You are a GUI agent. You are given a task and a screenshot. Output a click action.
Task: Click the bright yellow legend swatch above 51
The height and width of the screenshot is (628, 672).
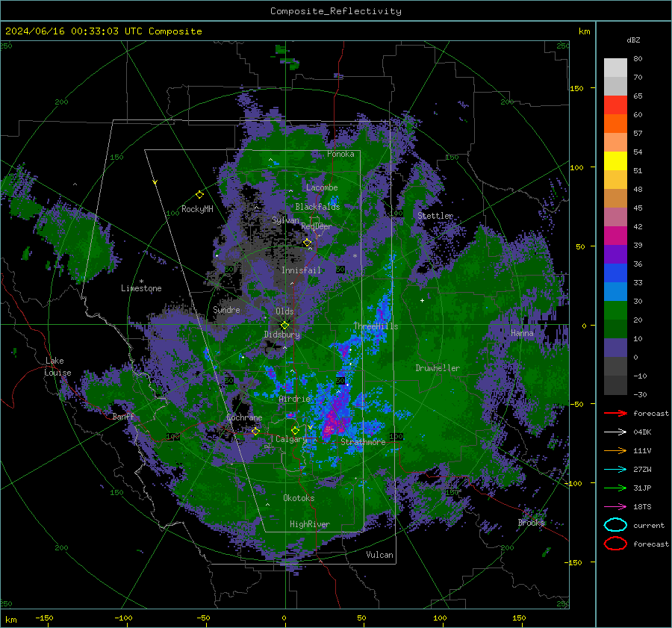615,161
